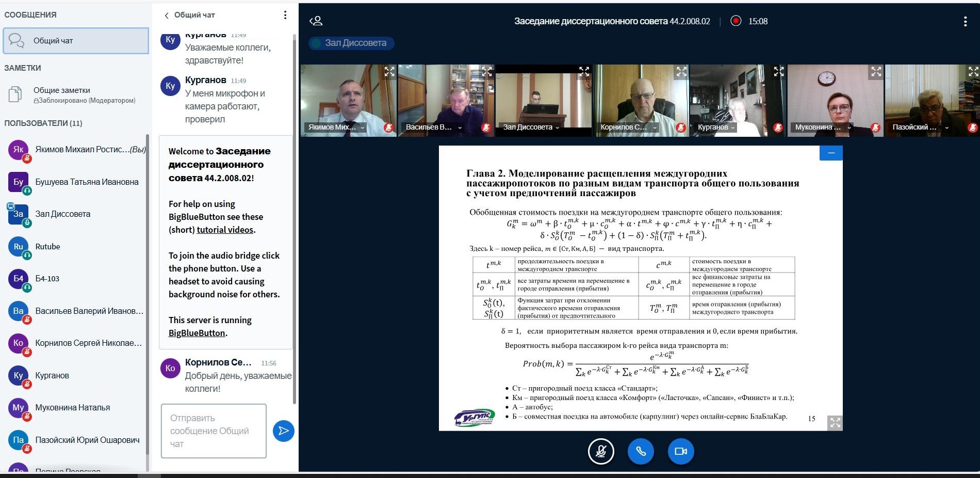The image size is (980, 478).
Task: Toggle webcam sharing button
Action: click(680, 451)
